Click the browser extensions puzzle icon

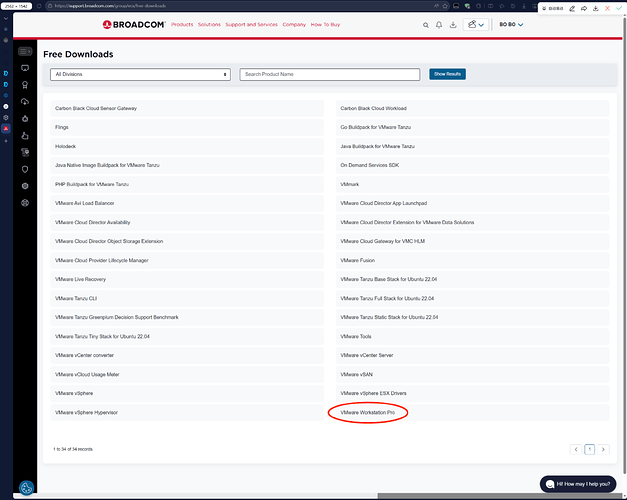[478, 6]
